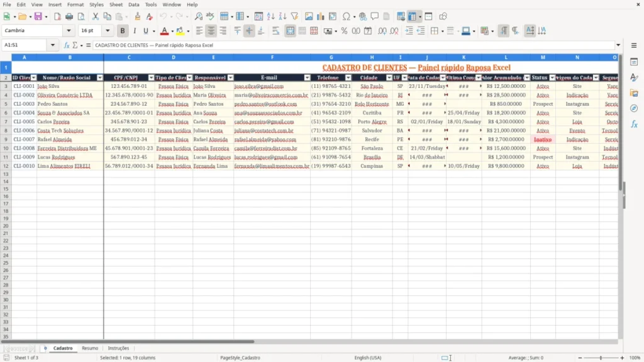Viewport: 644px width, 362px height.
Task: Open the Cidade column filter dropdown
Action: tap(389, 77)
